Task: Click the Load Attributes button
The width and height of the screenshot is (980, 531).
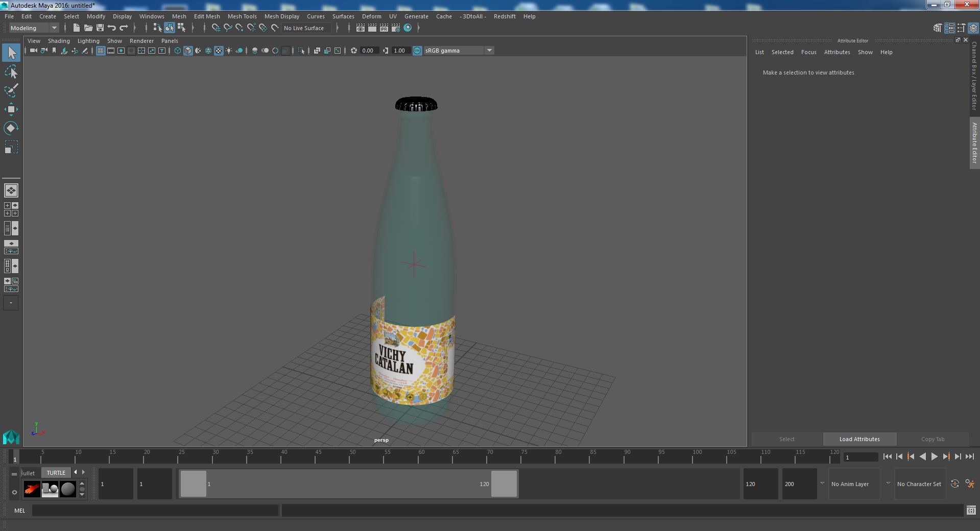Action: [x=859, y=439]
